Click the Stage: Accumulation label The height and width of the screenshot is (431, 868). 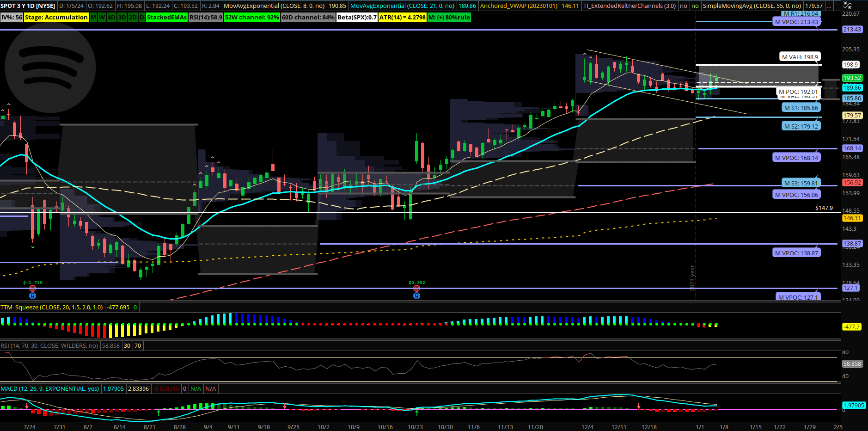(56, 18)
